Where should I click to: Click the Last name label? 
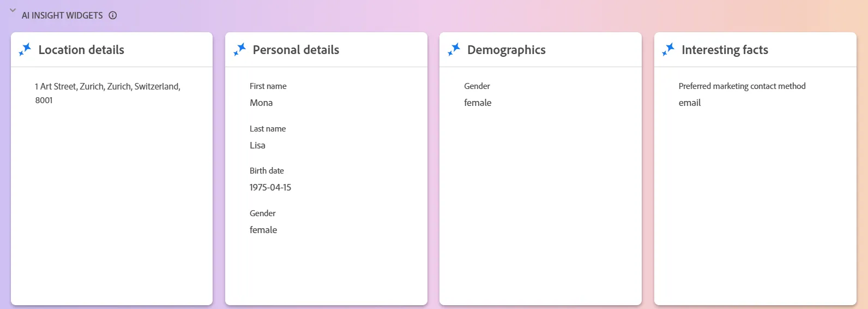tap(268, 129)
